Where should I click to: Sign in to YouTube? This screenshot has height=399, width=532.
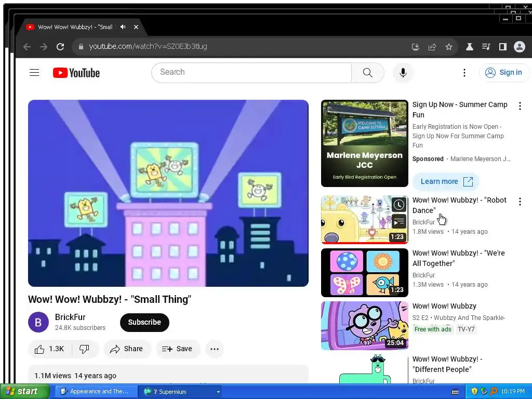tap(504, 73)
